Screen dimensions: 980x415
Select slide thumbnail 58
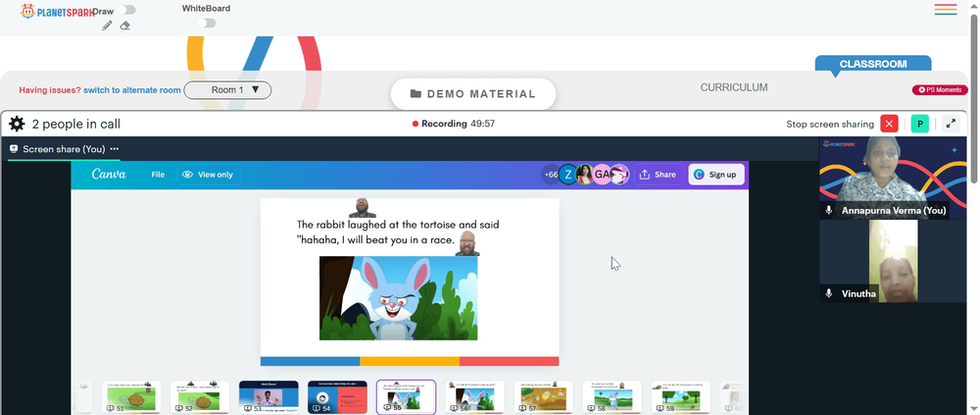click(x=612, y=396)
